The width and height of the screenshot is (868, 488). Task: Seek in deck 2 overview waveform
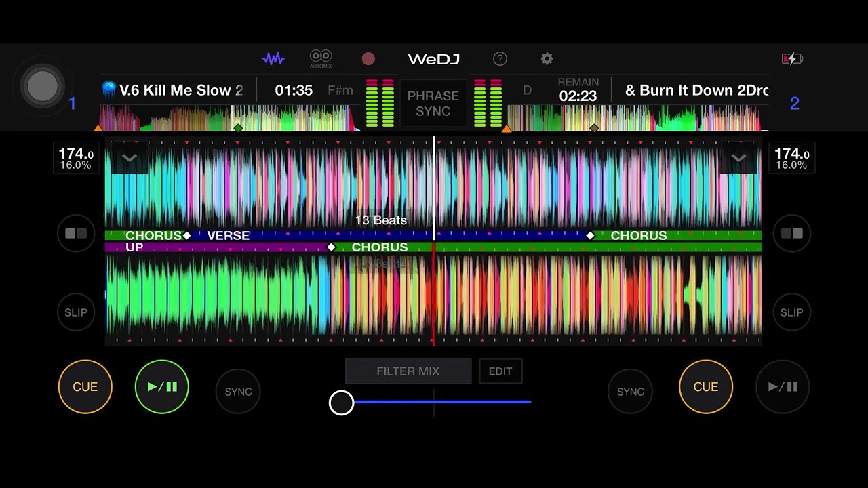(637, 118)
